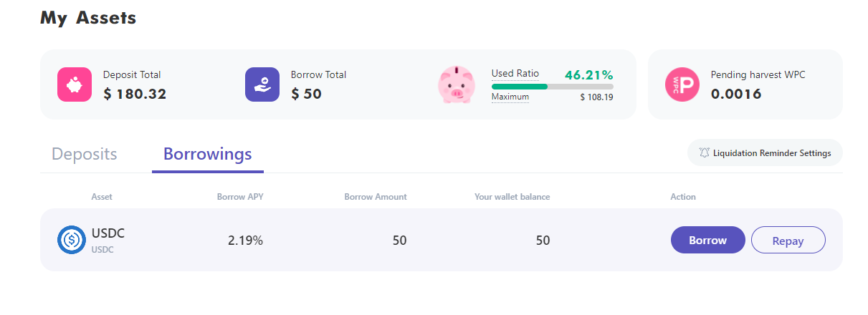The image size is (868, 315).
Task: Select the Borrowings tab
Action: [207, 154]
